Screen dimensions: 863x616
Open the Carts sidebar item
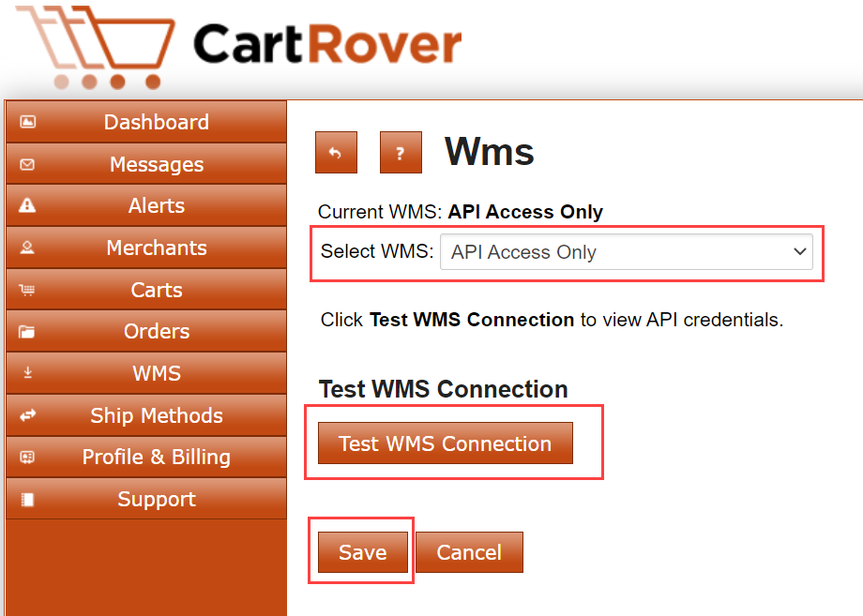(146, 290)
